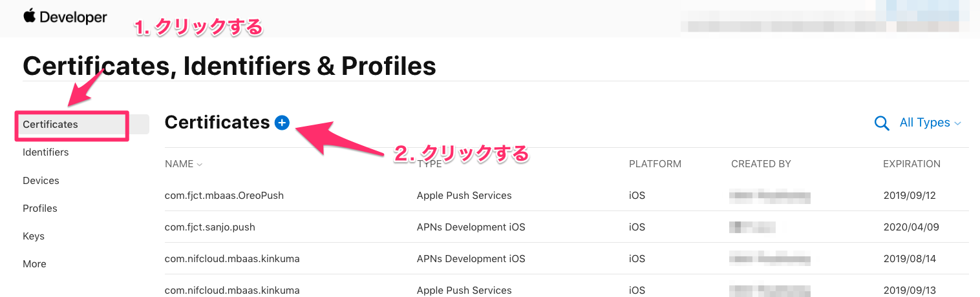Viewport: 980px width, 297px height.
Task: Select Certificates in the sidebar
Action: pyautogui.click(x=83, y=124)
